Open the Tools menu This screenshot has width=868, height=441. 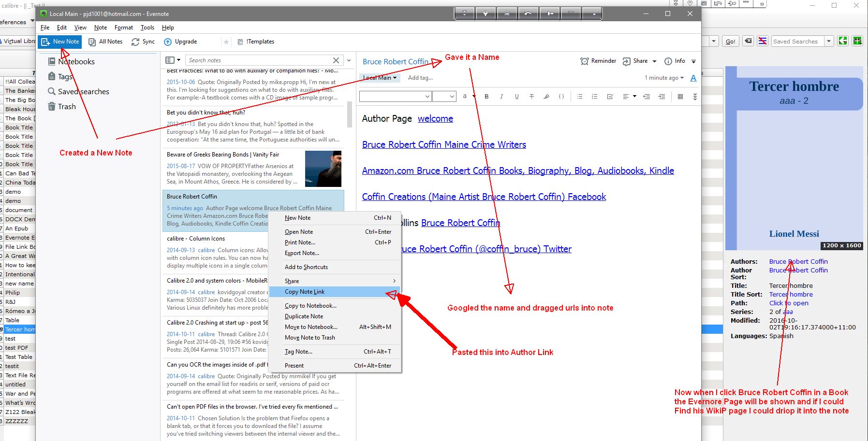[x=147, y=28]
